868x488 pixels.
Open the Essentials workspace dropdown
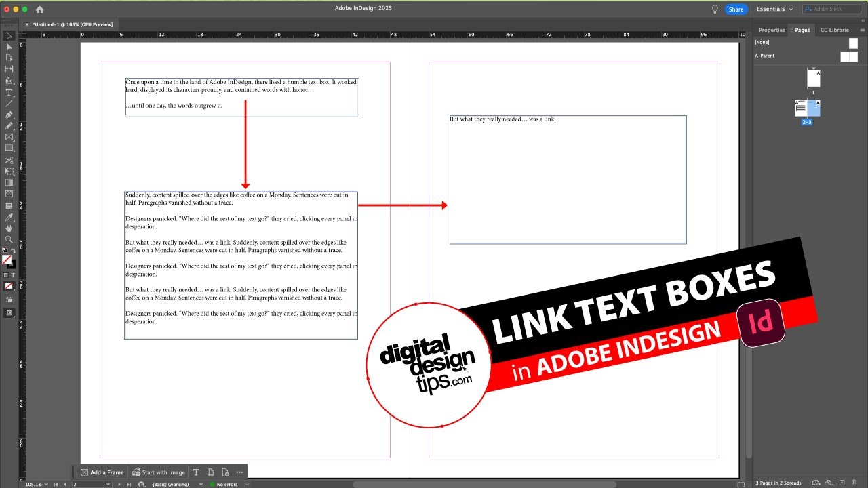[774, 9]
